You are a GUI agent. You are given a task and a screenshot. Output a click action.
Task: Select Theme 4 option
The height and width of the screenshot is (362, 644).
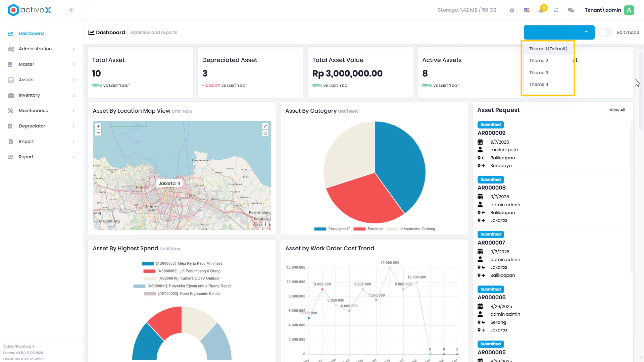(548, 85)
